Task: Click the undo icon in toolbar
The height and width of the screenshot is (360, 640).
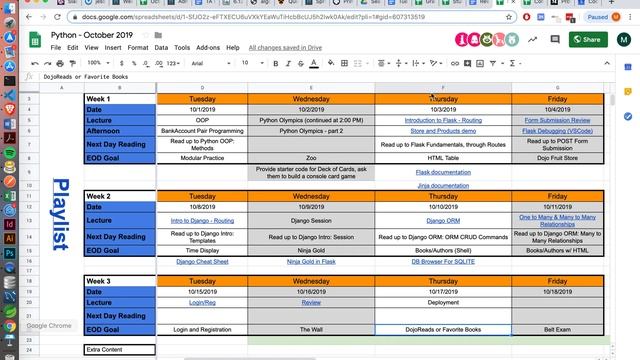Action: (35, 63)
